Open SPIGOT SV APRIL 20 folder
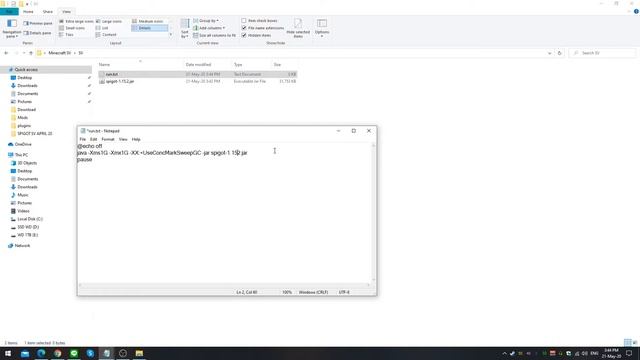The width and height of the screenshot is (640, 360). [x=35, y=133]
